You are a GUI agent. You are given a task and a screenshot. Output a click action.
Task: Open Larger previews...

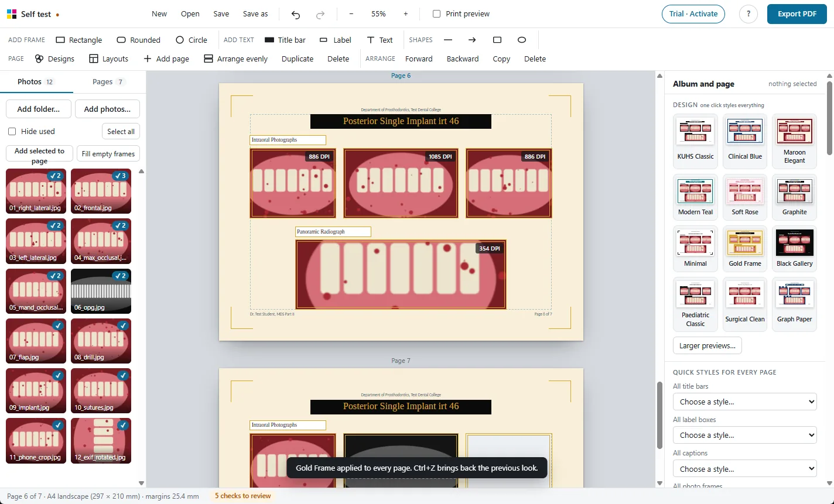[x=707, y=345]
